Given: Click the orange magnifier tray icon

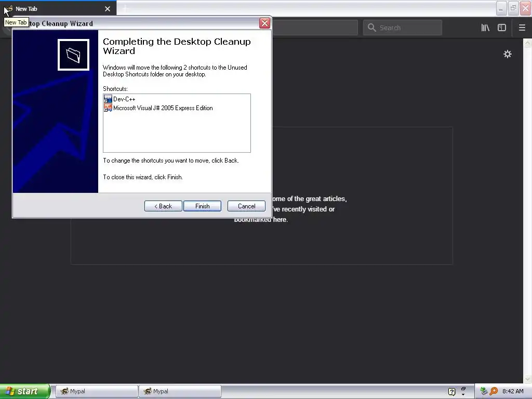Looking at the screenshot, I should 494,391.
